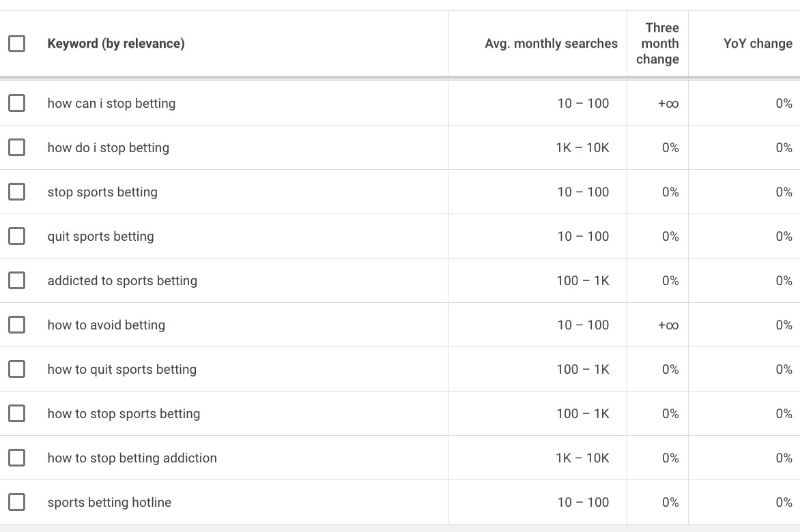Sort by the 'Keyword (by relevance)' column header

point(116,43)
